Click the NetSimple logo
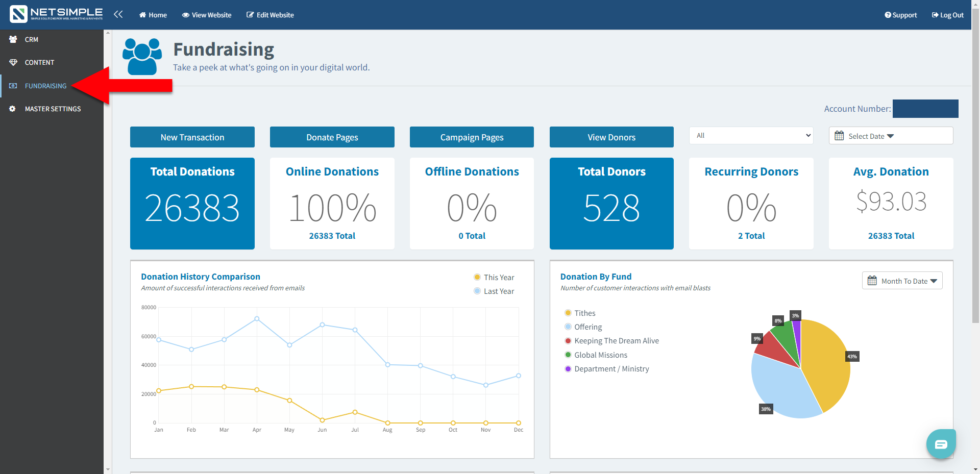Image resolution: width=980 pixels, height=474 pixels. click(x=56, y=14)
